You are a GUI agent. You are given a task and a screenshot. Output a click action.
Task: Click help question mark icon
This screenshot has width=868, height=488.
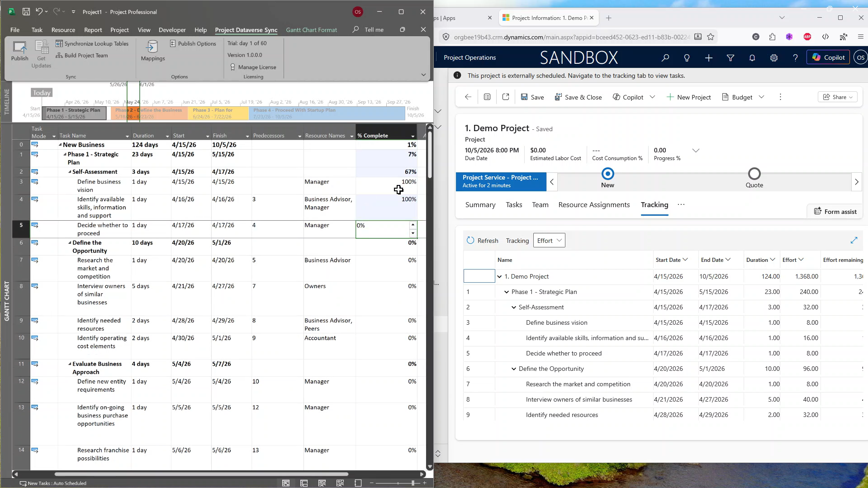795,57
